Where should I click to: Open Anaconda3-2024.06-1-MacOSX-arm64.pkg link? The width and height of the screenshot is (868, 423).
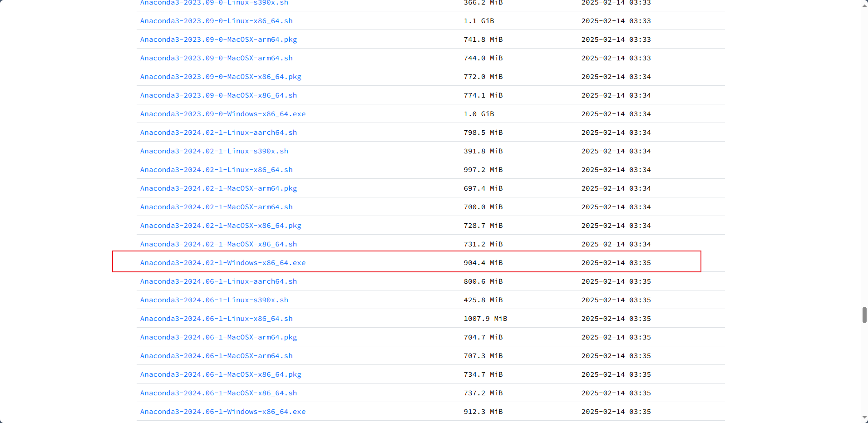(218, 337)
